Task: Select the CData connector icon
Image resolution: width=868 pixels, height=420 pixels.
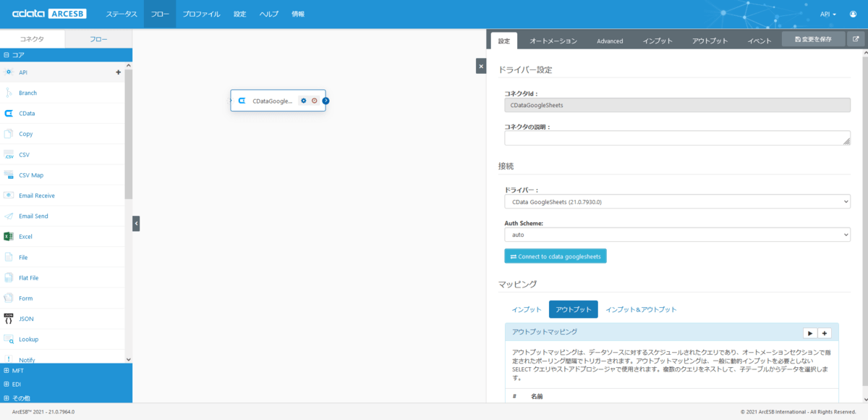Action: pyautogui.click(x=9, y=113)
